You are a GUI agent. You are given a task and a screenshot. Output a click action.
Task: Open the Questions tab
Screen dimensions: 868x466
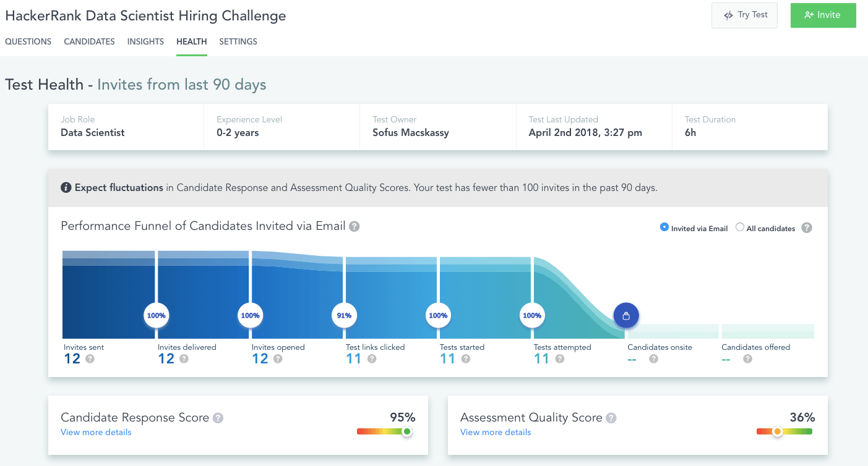pos(28,42)
